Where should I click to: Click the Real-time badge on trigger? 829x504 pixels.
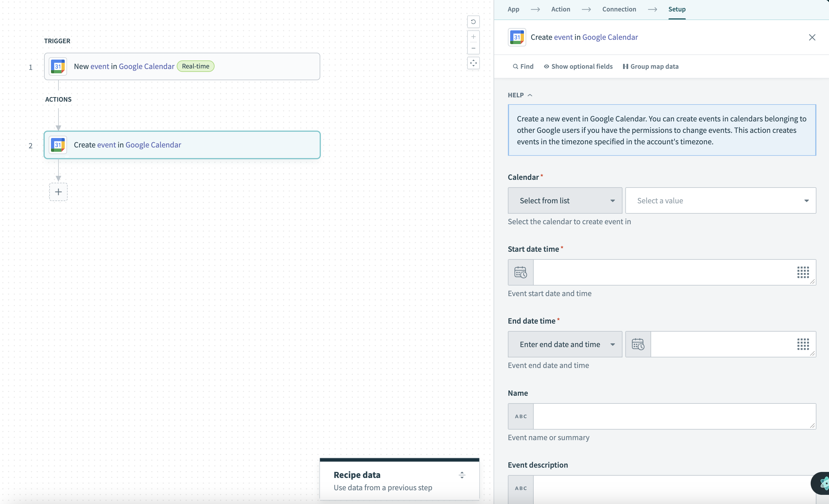click(x=195, y=66)
